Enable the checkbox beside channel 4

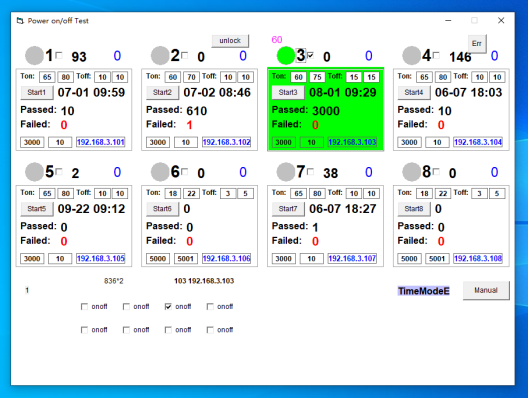[436, 55]
